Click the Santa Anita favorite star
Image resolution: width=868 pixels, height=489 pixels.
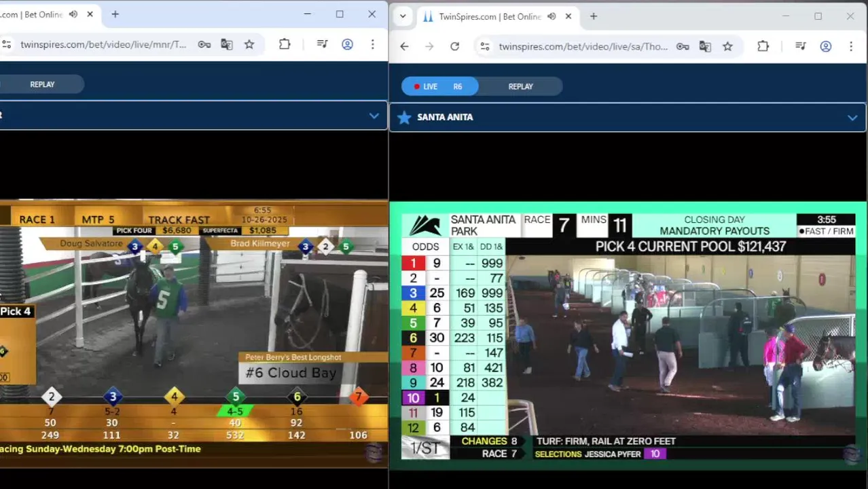click(404, 117)
